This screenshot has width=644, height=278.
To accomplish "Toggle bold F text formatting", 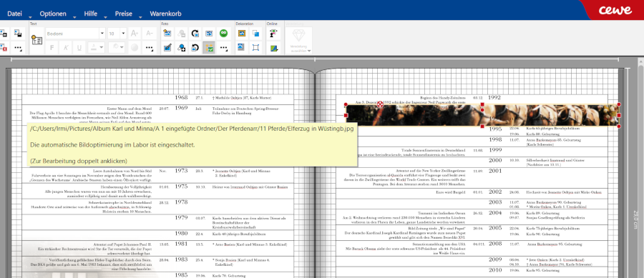I will click(x=52, y=48).
